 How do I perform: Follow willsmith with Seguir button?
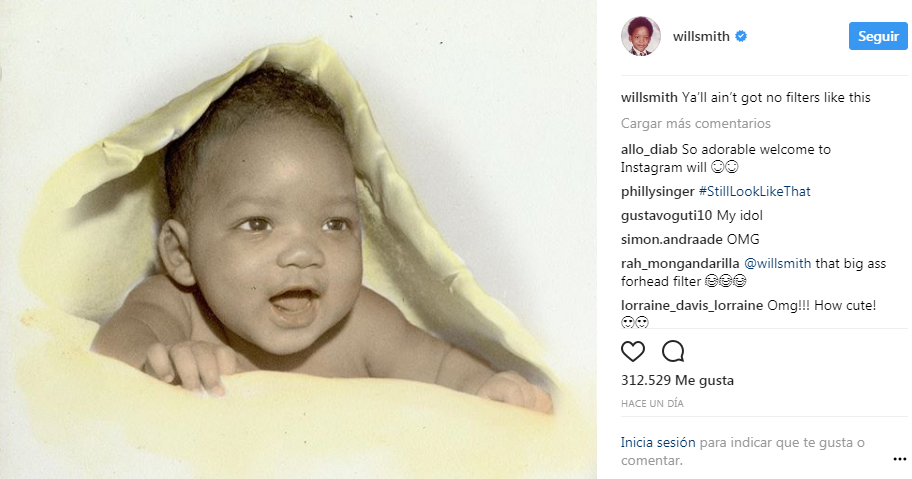coord(878,36)
